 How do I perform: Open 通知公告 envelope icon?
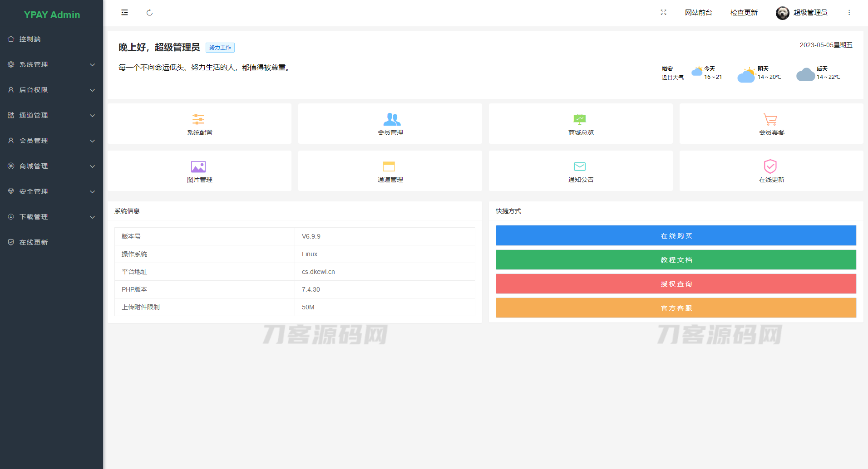click(580, 166)
